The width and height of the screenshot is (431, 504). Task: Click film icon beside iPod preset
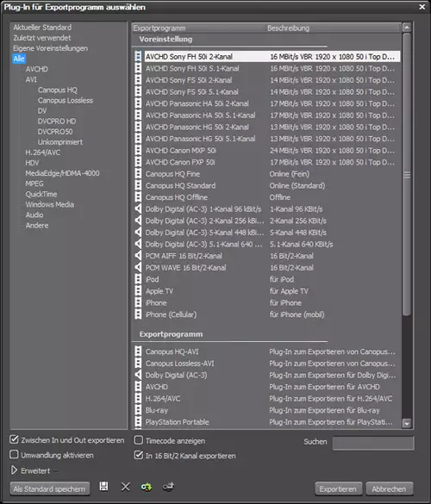pos(138,279)
